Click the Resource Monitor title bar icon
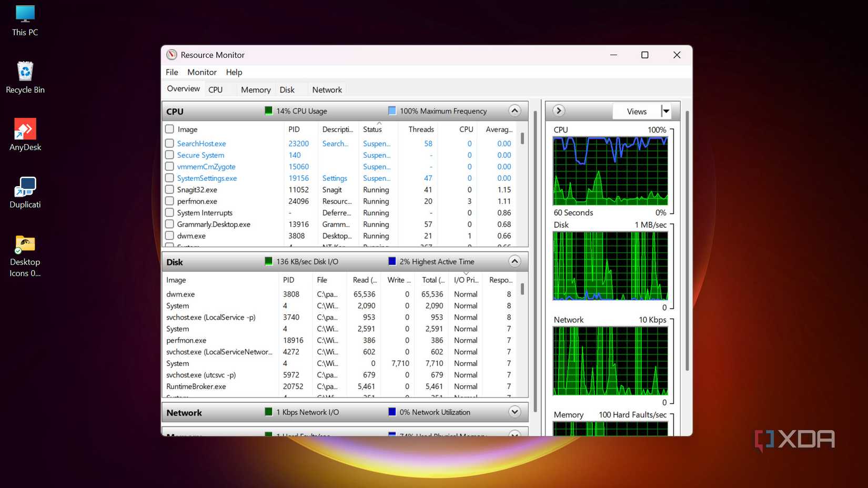868x488 pixels. [x=172, y=55]
